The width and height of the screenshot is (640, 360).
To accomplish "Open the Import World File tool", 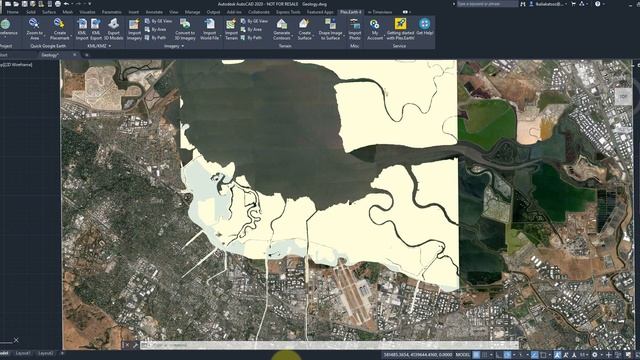I will (209, 24).
